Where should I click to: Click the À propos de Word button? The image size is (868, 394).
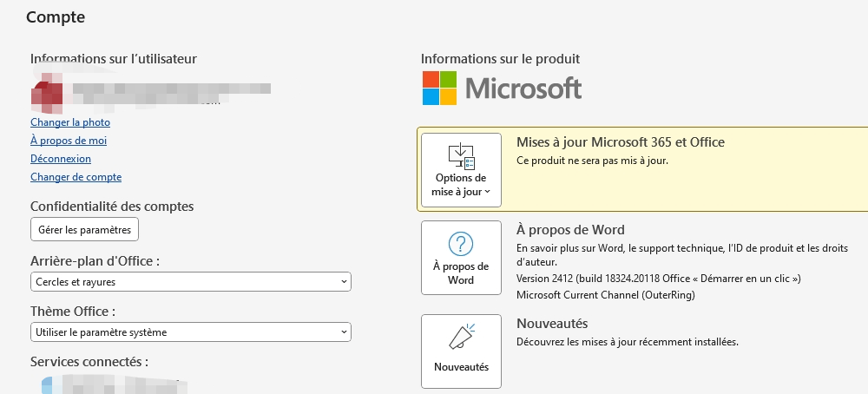461,258
